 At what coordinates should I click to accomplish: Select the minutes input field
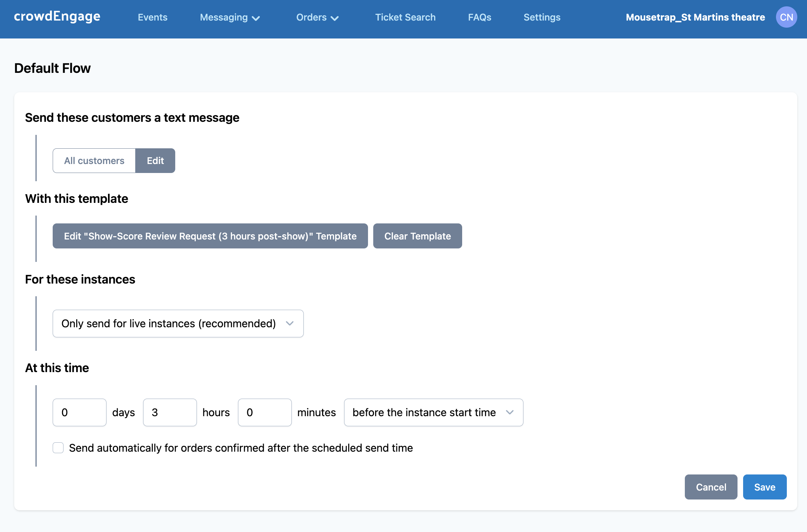coord(265,412)
